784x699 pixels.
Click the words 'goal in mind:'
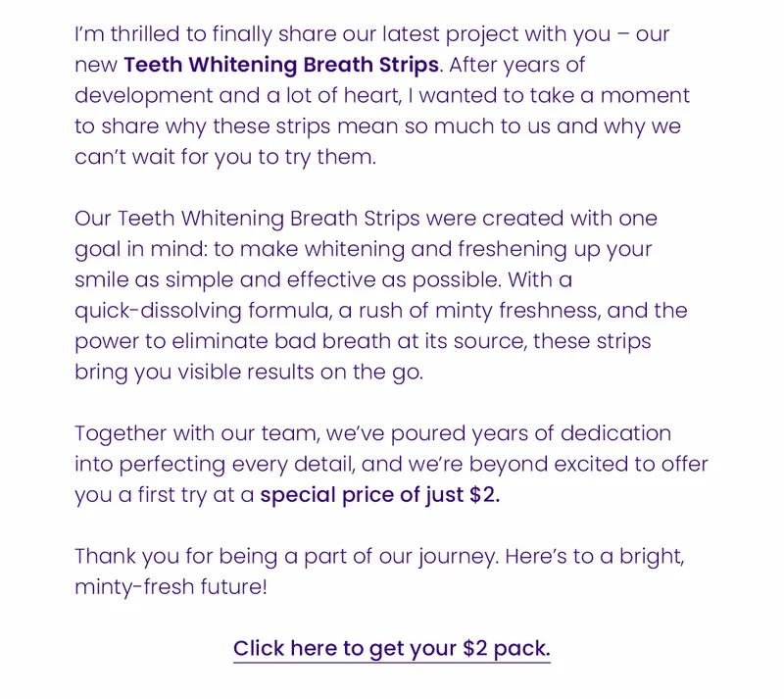coord(141,249)
